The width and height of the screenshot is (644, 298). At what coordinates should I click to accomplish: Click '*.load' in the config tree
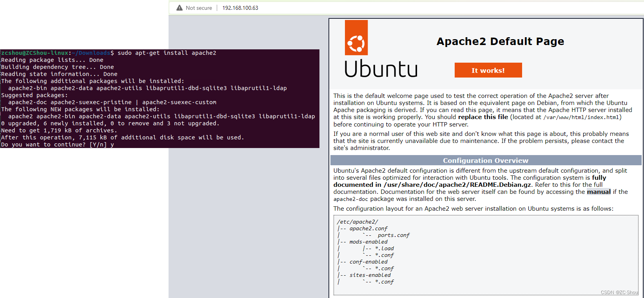pos(385,248)
